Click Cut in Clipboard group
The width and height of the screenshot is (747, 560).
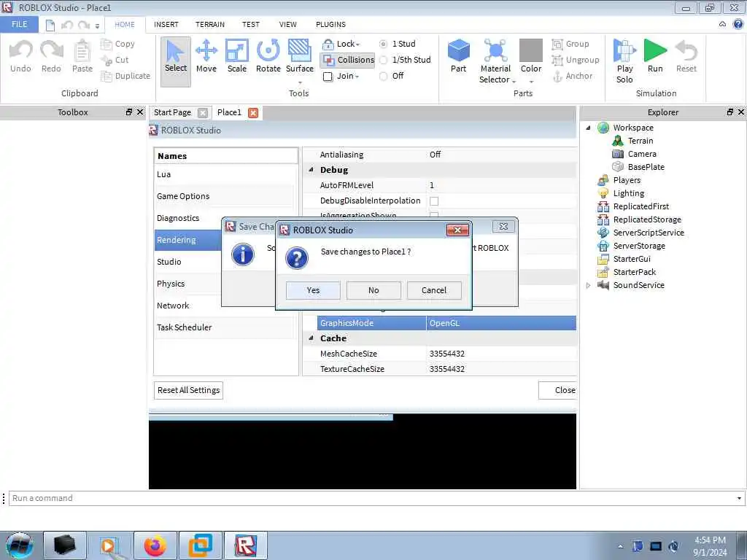click(115, 60)
